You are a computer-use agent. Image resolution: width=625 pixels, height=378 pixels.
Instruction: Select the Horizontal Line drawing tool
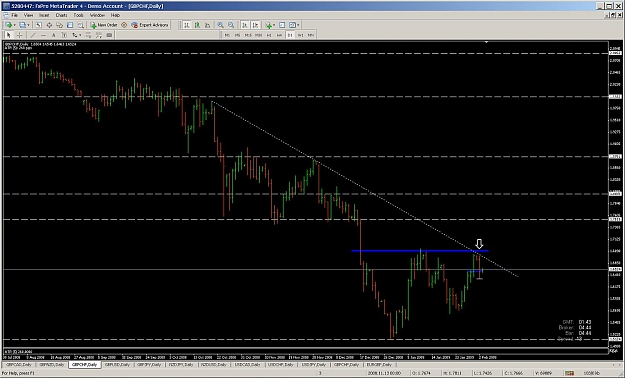click(43, 35)
